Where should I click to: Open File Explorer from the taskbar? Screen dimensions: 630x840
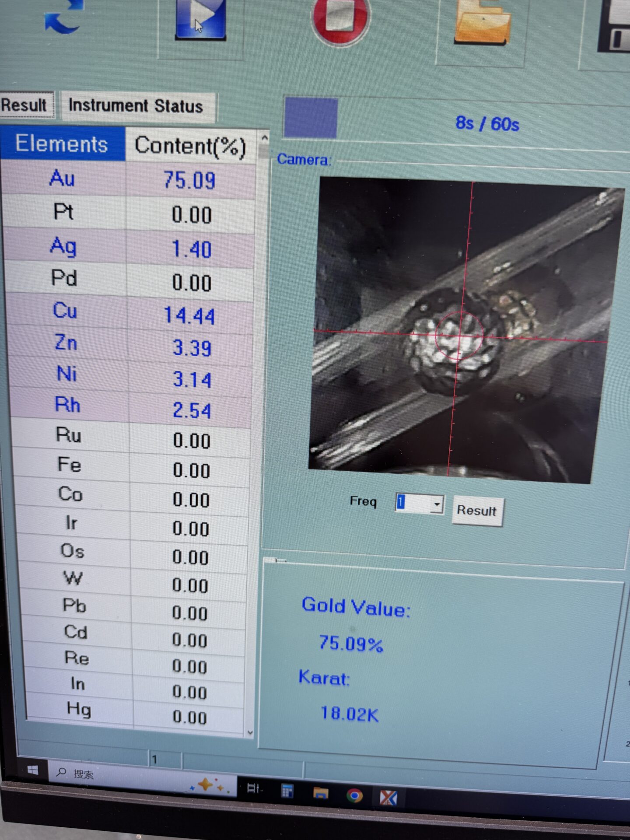(321, 793)
